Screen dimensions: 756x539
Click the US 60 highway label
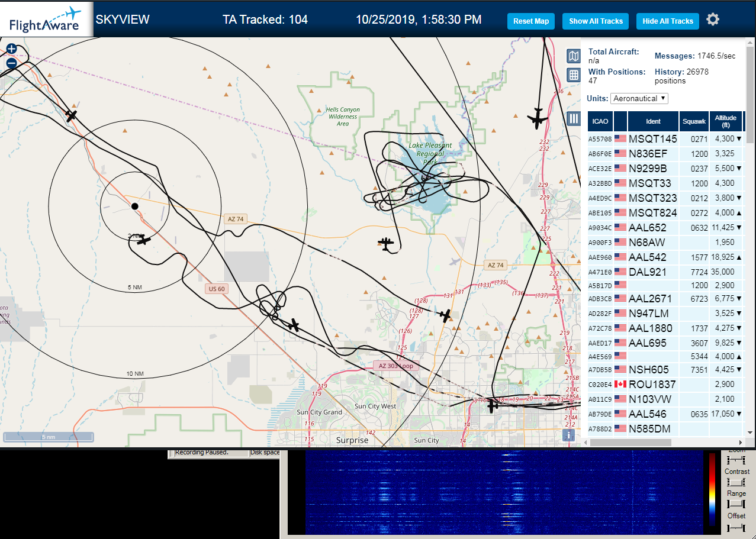point(217,289)
